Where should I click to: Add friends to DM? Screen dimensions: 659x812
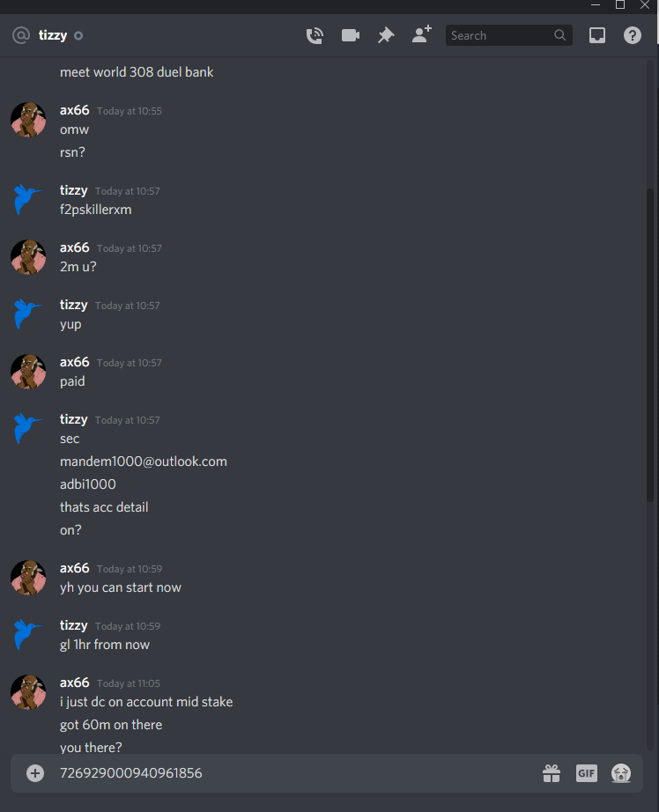[x=422, y=34]
